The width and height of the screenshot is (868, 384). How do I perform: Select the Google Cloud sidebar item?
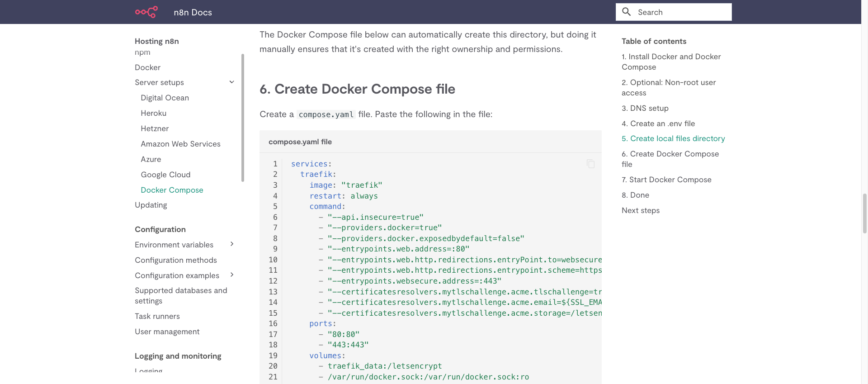[165, 175]
